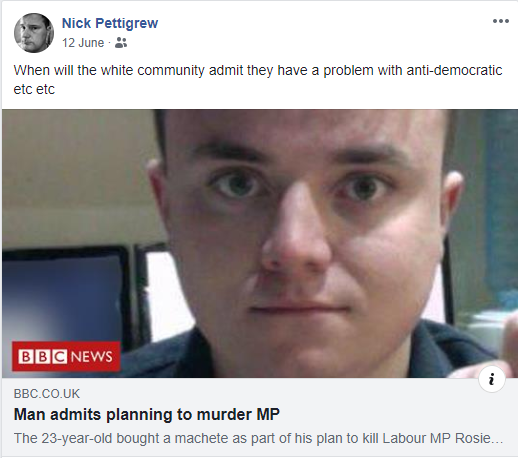
Task: Open the post via the 12 June timestamp
Action: pyautogui.click(x=83, y=43)
